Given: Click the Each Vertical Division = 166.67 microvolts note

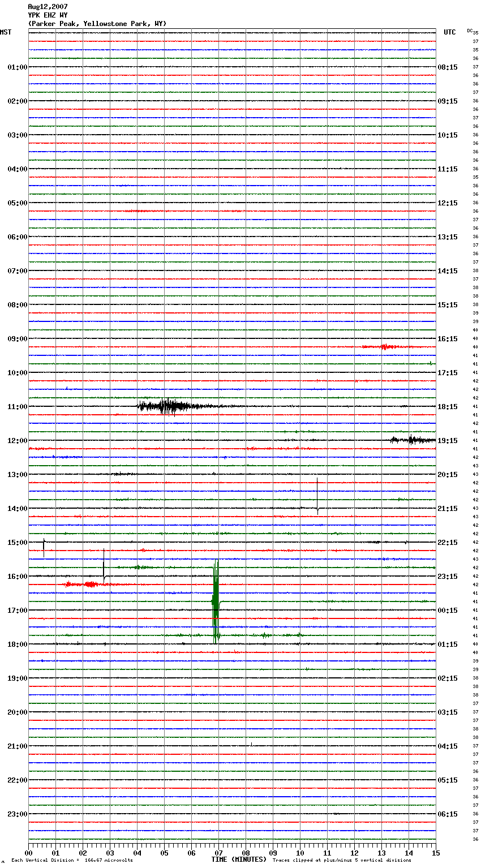Looking at the screenshot, I should coord(72,861).
